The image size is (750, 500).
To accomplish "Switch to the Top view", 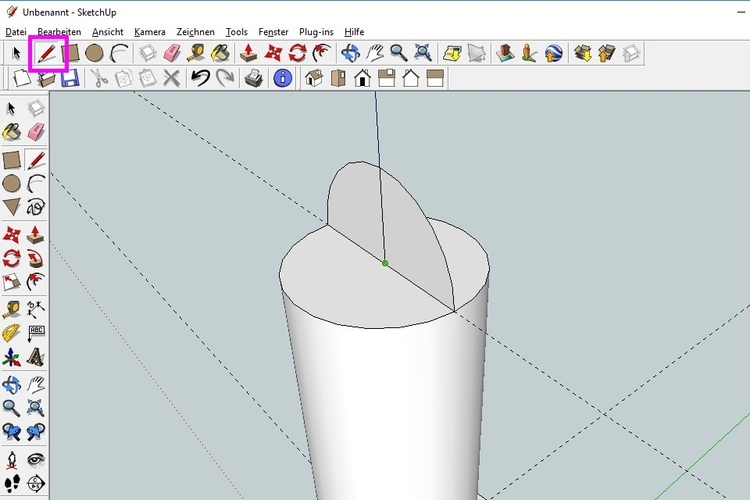I will click(x=338, y=78).
